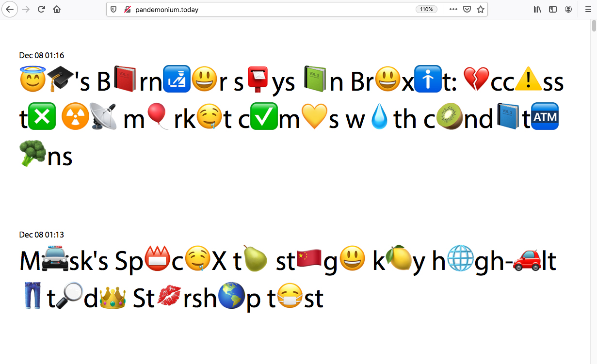Viewport: 597px width, 364px height.
Task: Click the green cross mark emoji
Action: 42,117
